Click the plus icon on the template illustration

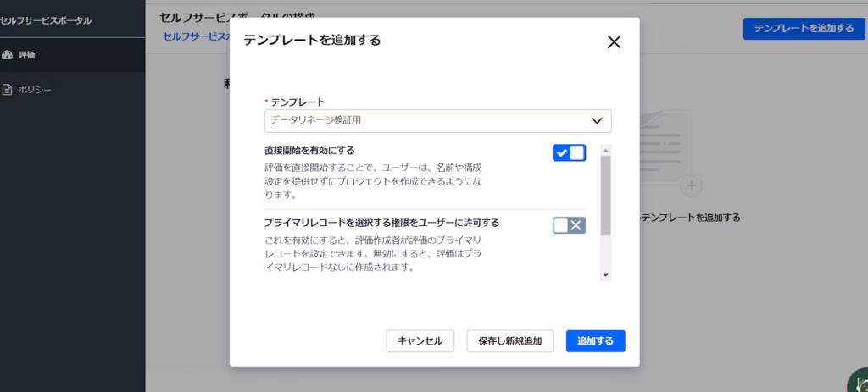(x=692, y=185)
